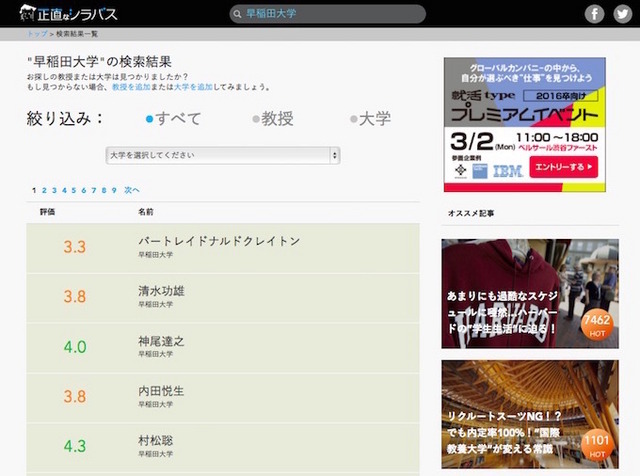
Task: Click the IBM logo in the ad
Action: click(507, 171)
